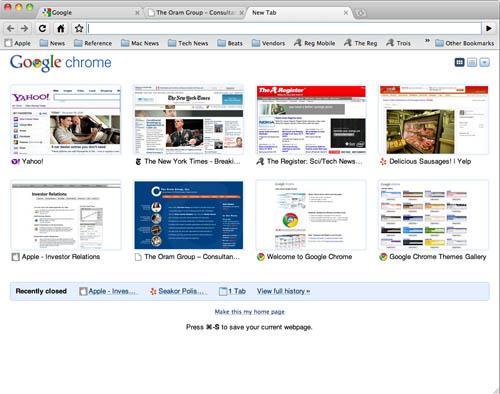Open the Yahoo! thumbnail

[x=66, y=120]
